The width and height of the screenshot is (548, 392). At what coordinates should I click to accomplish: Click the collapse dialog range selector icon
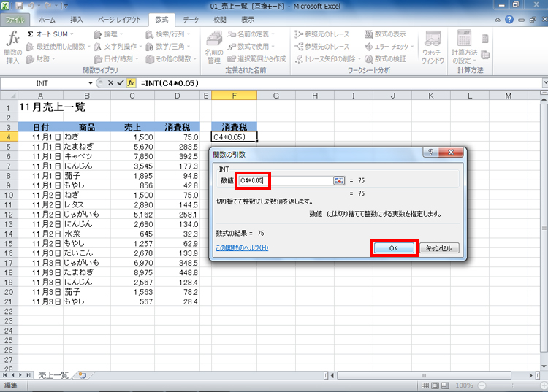coord(339,180)
